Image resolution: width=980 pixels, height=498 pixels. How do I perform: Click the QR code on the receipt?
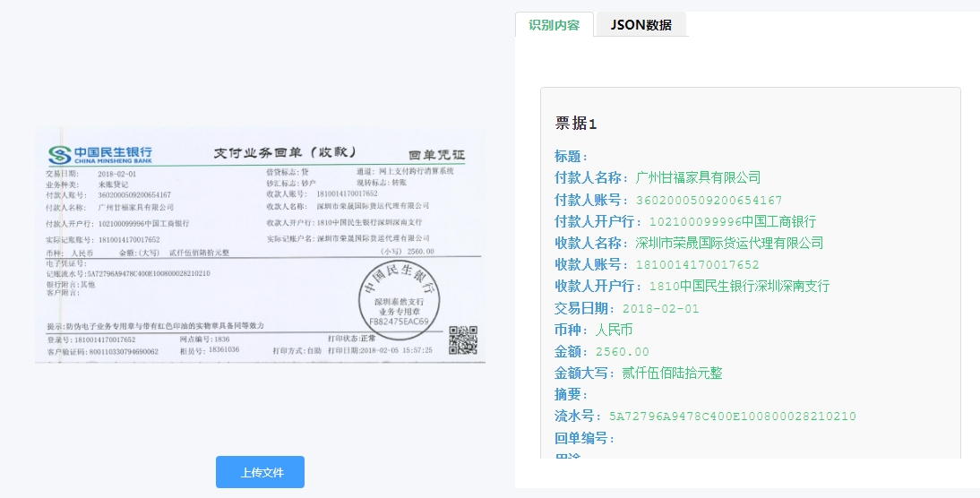pyautogui.click(x=462, y=341)
